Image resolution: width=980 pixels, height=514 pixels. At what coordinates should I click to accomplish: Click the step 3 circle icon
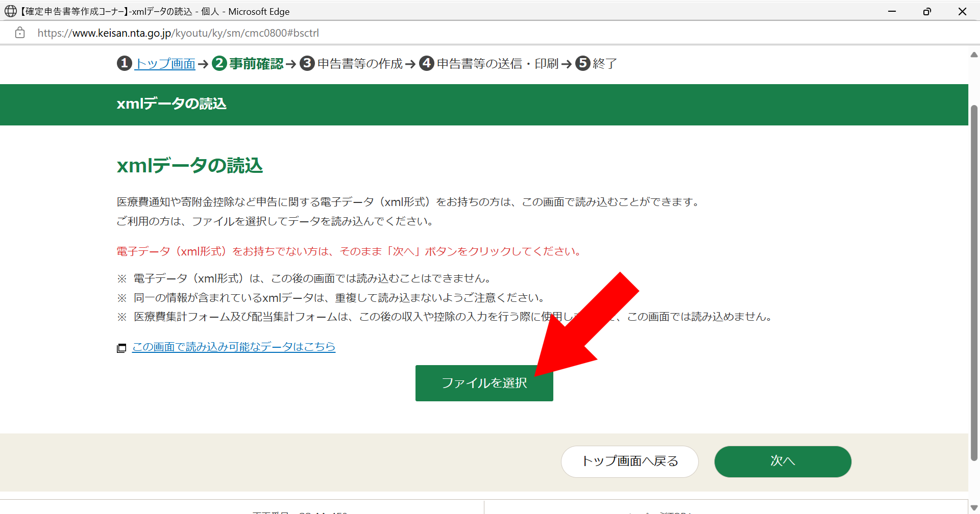point(307,63)
